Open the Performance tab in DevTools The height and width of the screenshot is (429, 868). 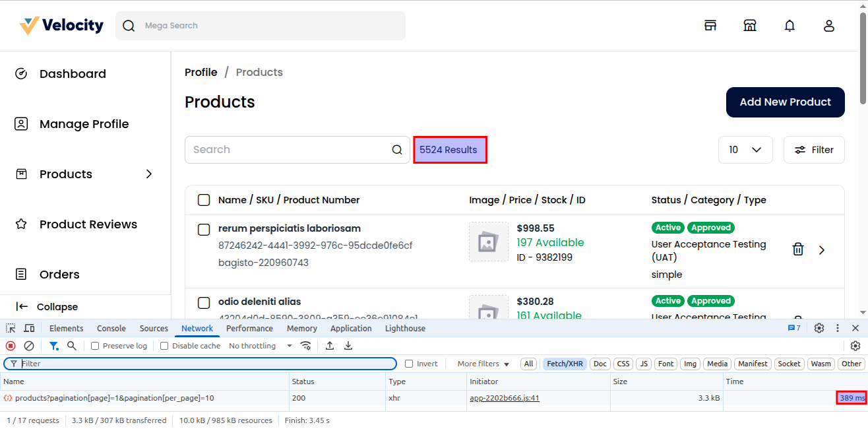249,328
